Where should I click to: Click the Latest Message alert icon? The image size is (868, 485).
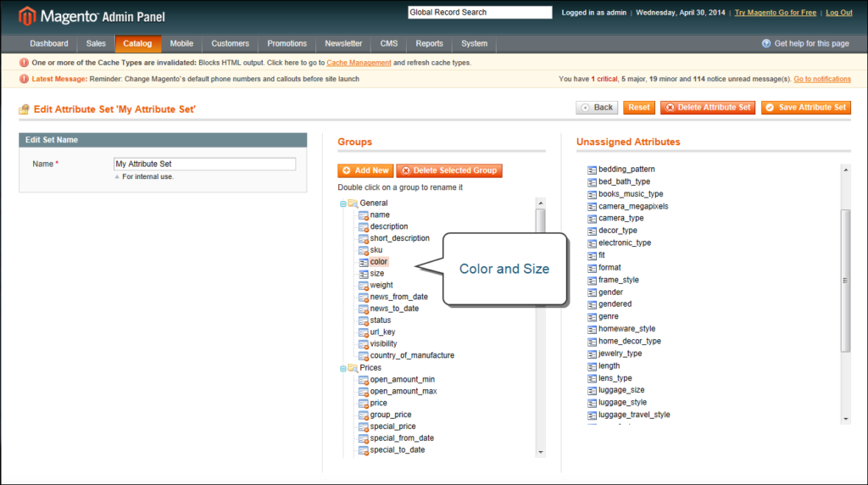pos(24,79)
